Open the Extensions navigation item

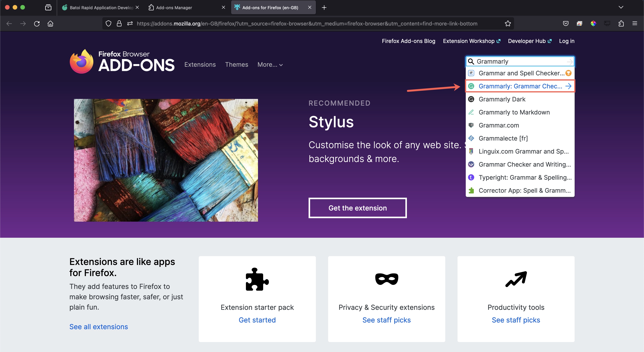tap(200, 65)
